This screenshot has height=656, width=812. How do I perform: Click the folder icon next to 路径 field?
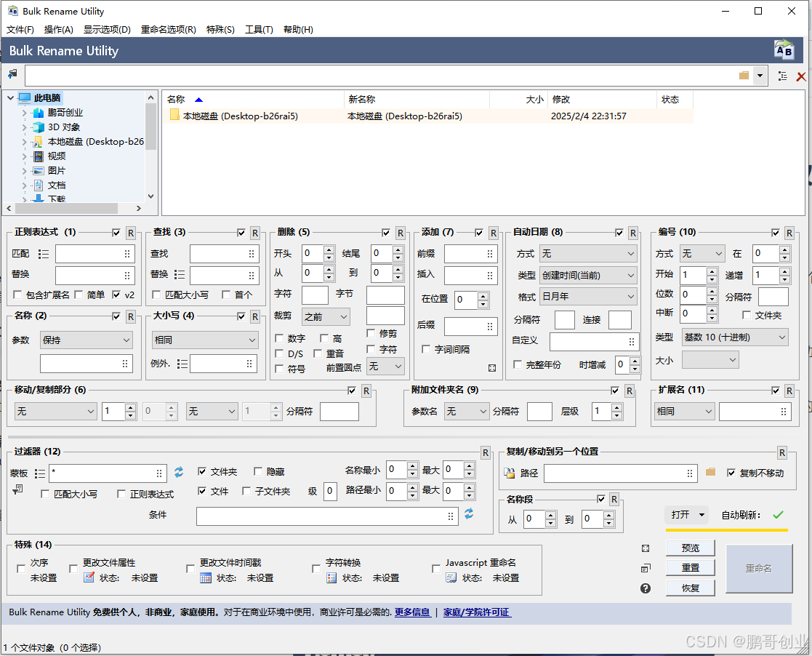710,472
